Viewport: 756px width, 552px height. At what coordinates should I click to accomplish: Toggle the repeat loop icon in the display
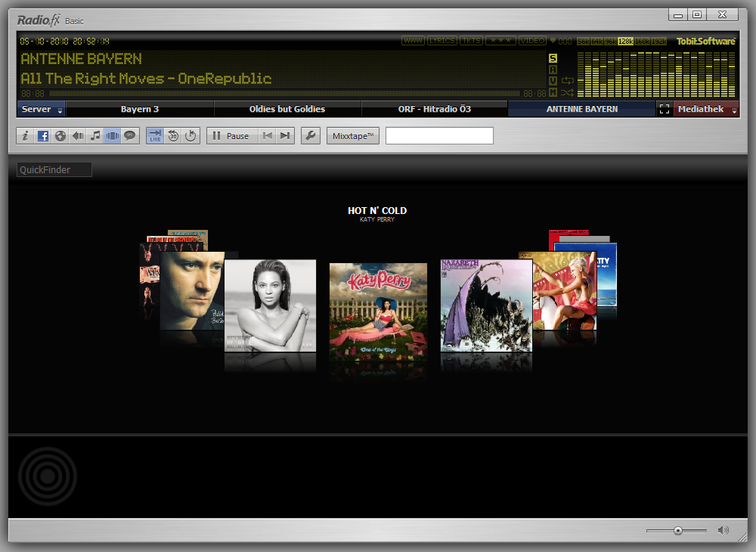(x=568, y=81)
